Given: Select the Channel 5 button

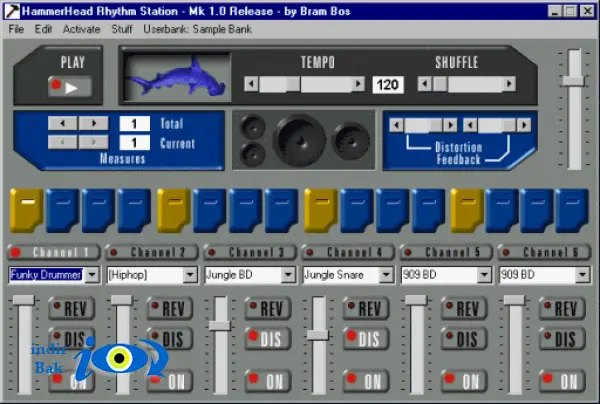Looking at the screenshot, I should tap(446, 252).
